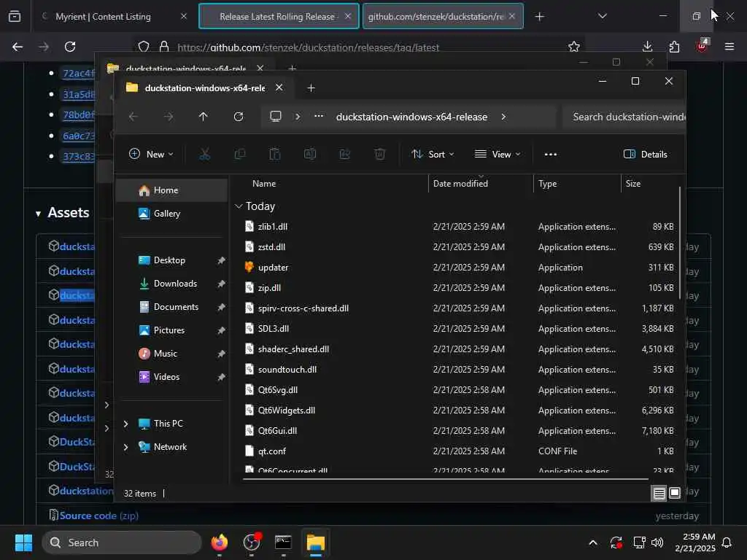Click Explorer back navigation arrow
Viewport: 747px width, 560px height.
pyautogui.click(x=133, y=117)
